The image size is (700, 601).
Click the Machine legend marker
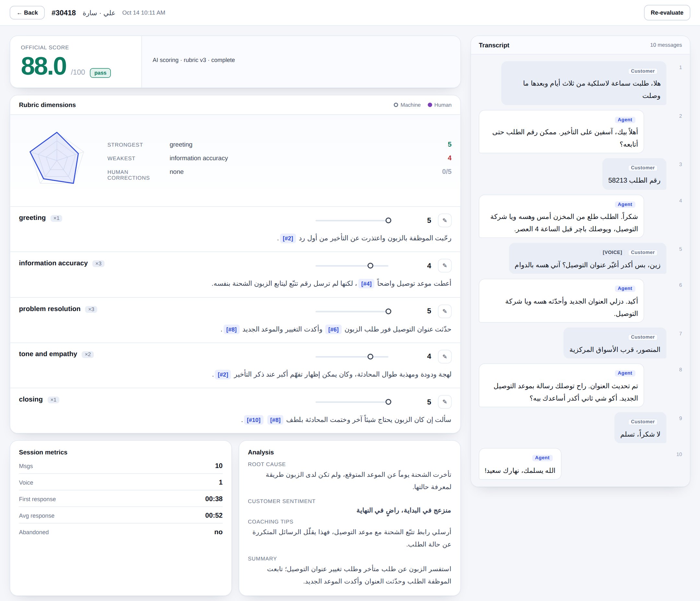click(396, 105)
